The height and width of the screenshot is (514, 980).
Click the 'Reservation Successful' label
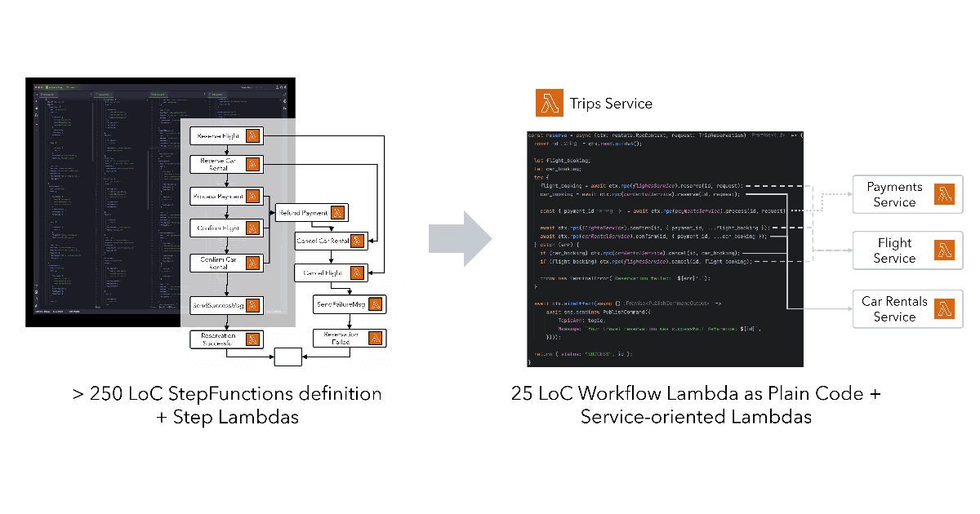tap(218, 339)
